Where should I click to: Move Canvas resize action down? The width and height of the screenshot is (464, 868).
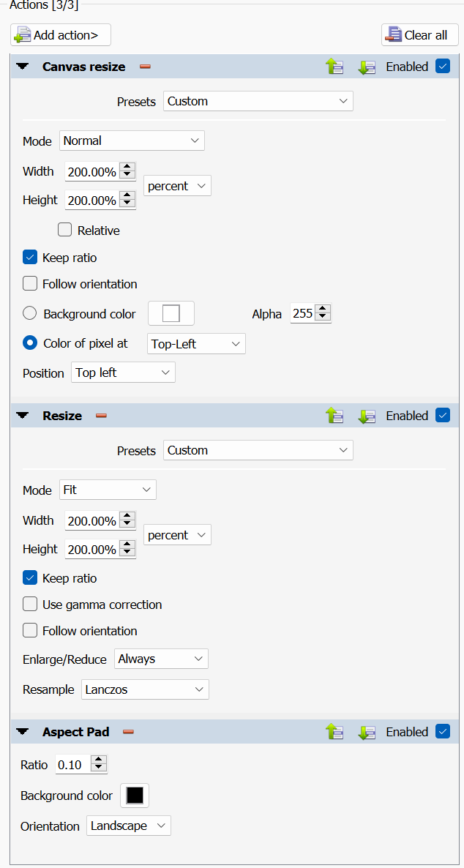click(366, 67)
